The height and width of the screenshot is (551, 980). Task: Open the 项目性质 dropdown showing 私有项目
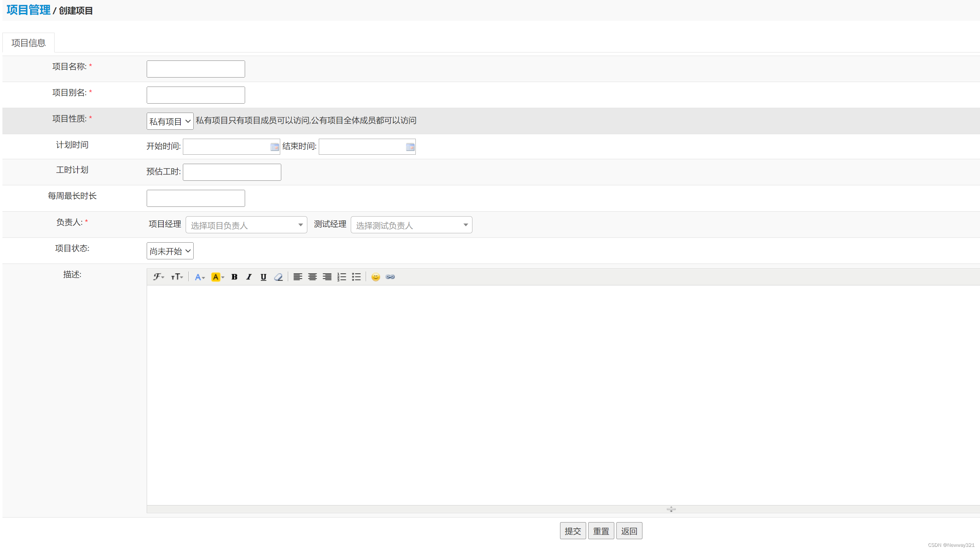170,121
